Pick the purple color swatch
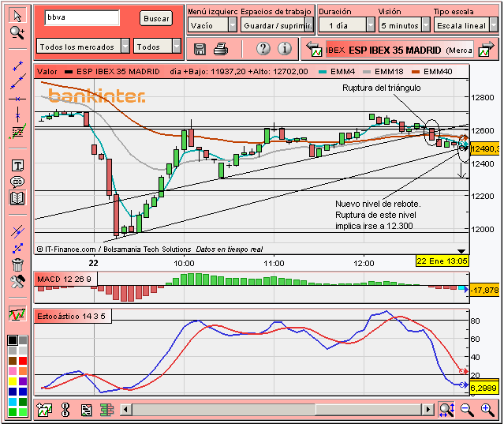This screenshot has height=424, width=504. 23,381
